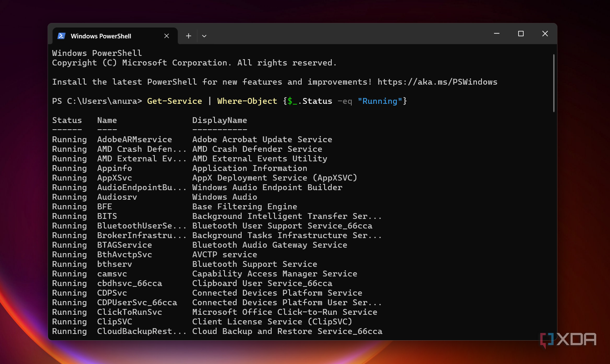Screen dimensions: 610x364
Task: Select the BITS service row
Action: [107, 216]
